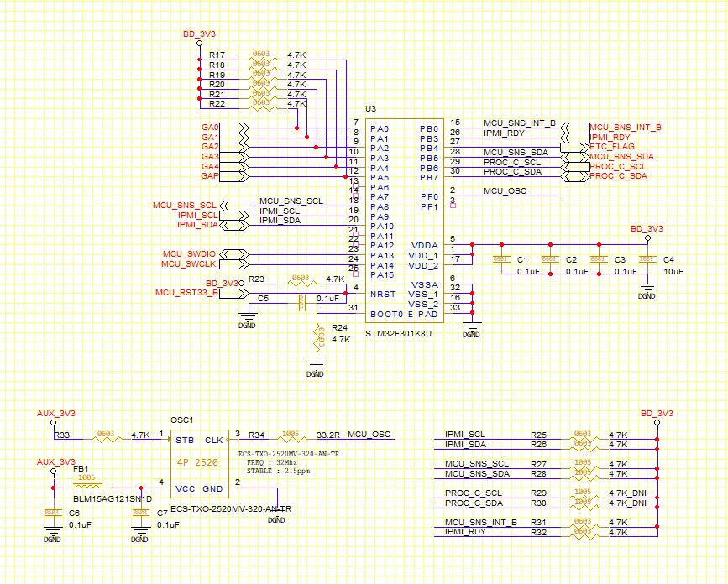Click the R25 resistor symbol on IPMI_SCL
The image size is (728, 584).
click(584, 439)
